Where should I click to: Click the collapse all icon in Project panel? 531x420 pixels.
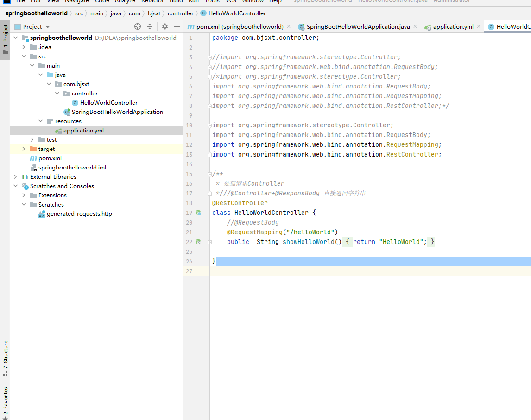(150, 26)
